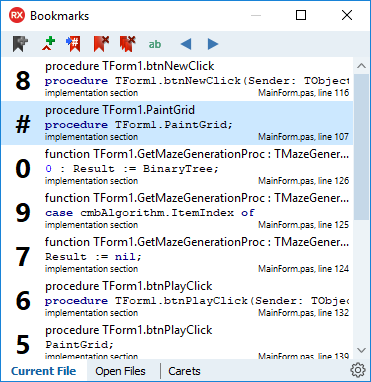Image resolution: width=371 pixels, height=382 pixels.
Task: Switch to the Current File tab
Action: pos(43,371)
